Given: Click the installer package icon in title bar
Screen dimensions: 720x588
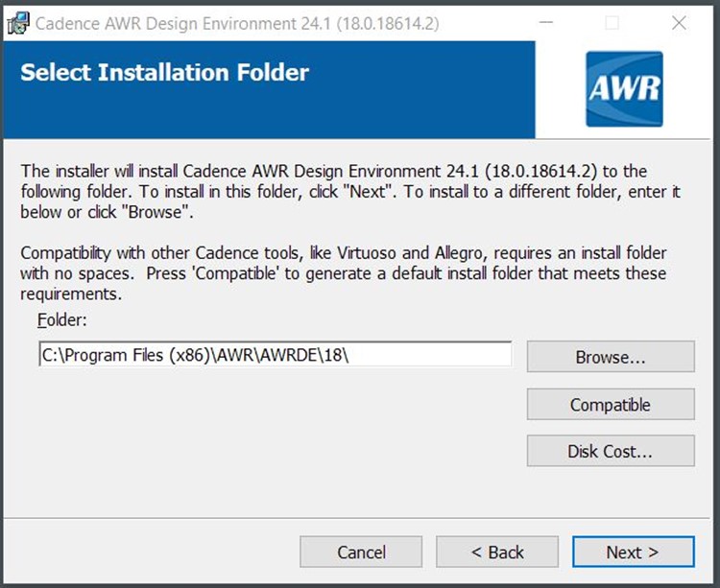Looking at the screenshot, I should pyautogui.click(x=18, y=23).
